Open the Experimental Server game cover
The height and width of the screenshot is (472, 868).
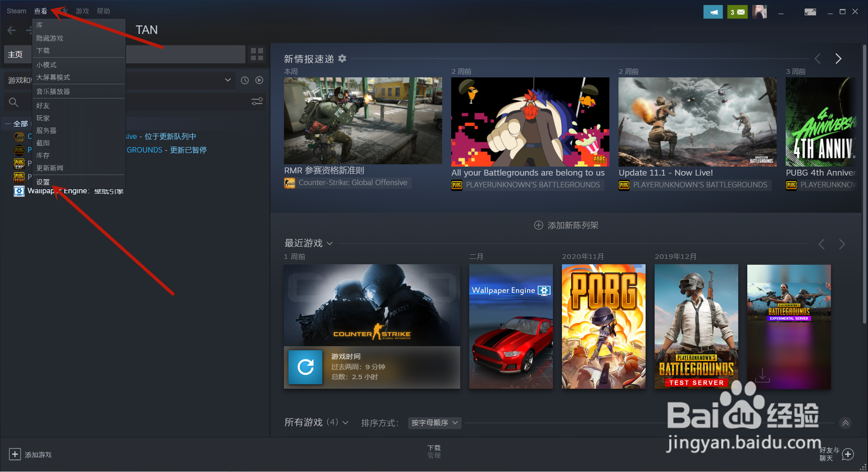tap(789, 326)
